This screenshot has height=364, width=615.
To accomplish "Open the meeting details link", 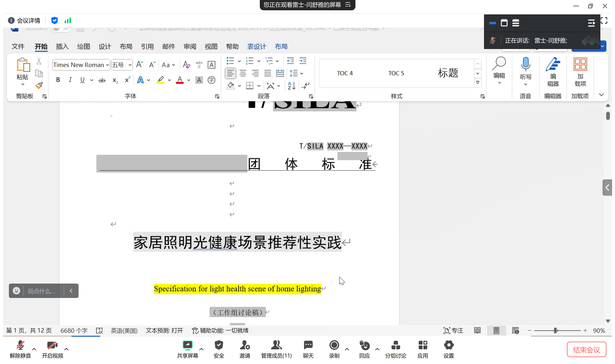I will pyautogui.click(x=28, y=21).
